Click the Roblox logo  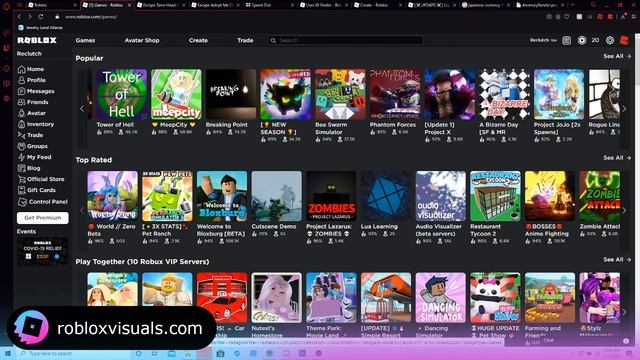37,40
